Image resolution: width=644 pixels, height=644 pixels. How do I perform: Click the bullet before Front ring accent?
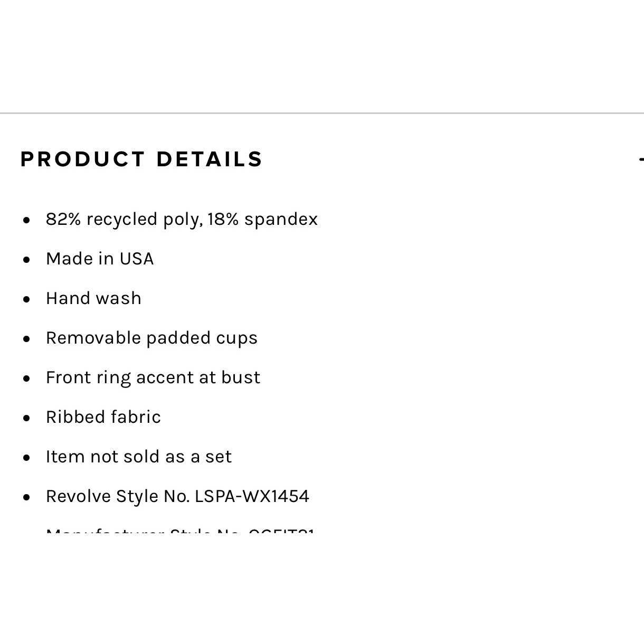point(27,378)
